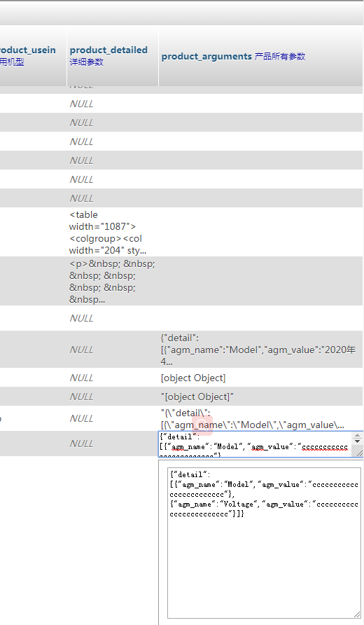Click the resize grip of large JSON textarea
Viewport: 364px width, 625px height.
click(x=357, y=614)
